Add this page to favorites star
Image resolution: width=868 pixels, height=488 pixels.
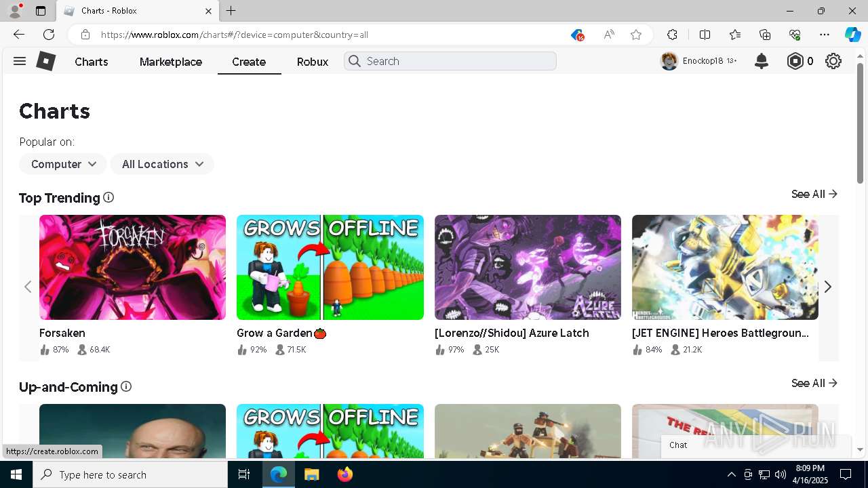tap(636, 35)
